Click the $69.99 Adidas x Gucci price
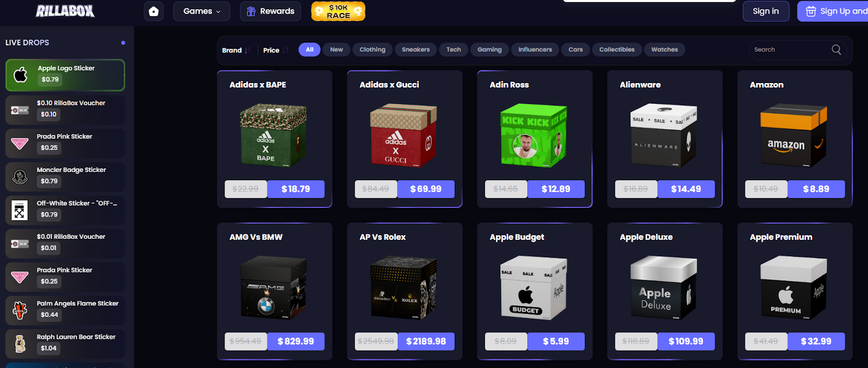This screenshot has height=368, width=868. click(x=426, y=189)
